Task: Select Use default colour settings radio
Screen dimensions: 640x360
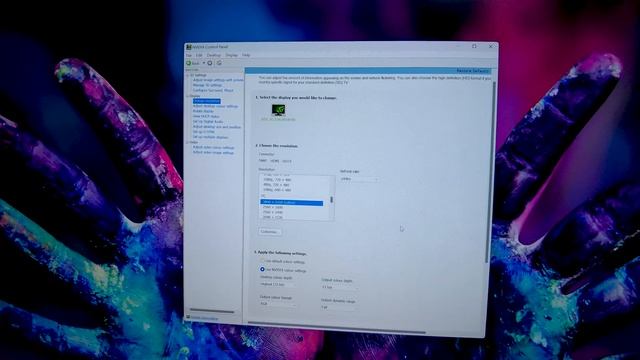Action: point(262,261)
